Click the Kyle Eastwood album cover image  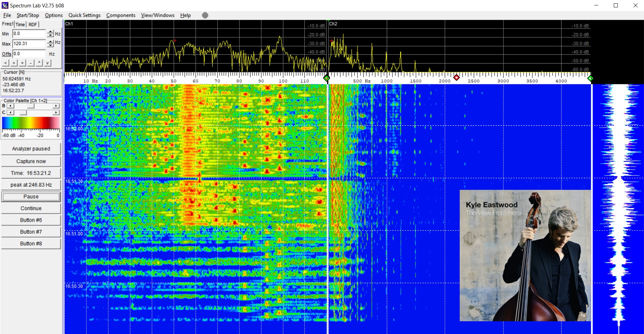tap(525, 255)
